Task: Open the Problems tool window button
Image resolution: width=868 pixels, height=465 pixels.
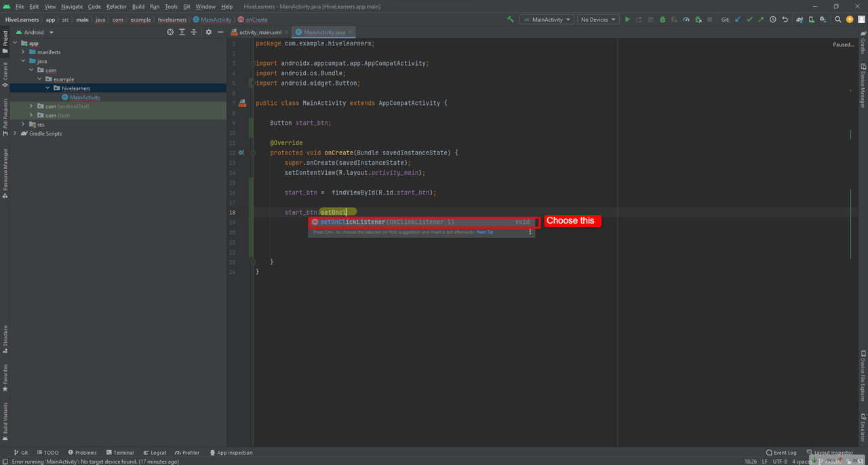Action: (82, 453)
